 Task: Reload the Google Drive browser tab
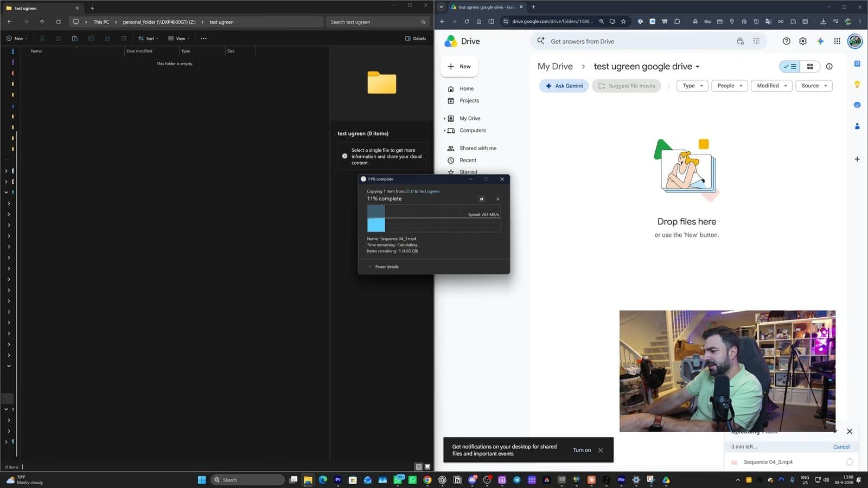point(467,22)
